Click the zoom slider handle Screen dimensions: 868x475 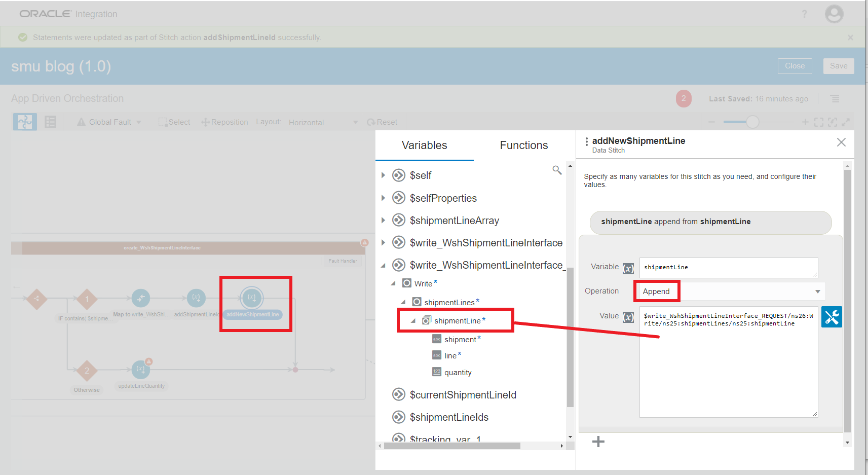(x=752, y=122)
